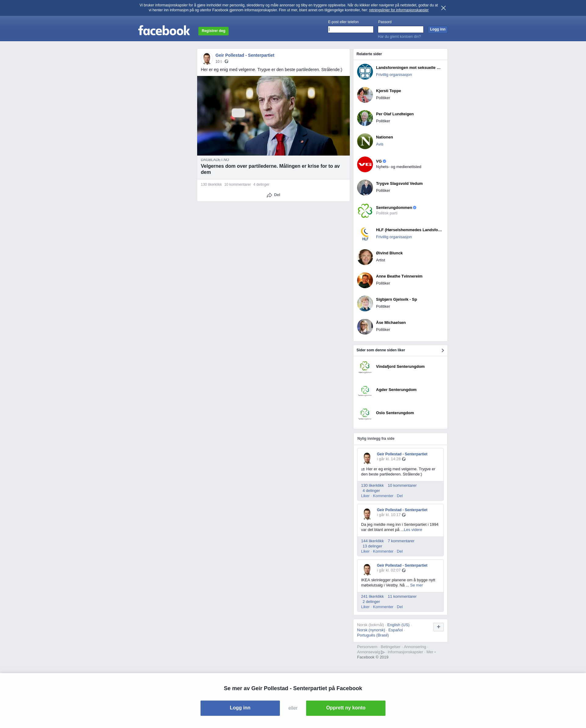The image size is (586, 728).
Task: Click 'Les videre' on Senterpartiet 1994 post
Action: coord(413,530)
